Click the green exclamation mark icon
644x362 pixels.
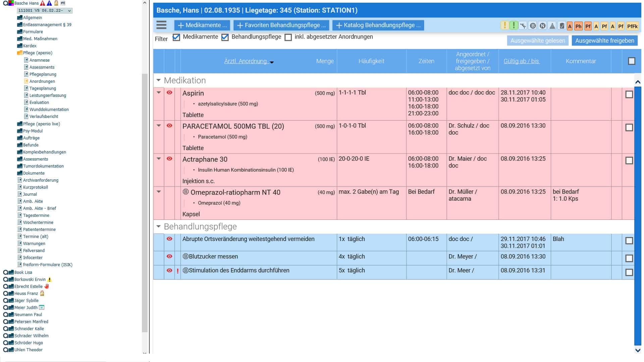click(514, 25)
